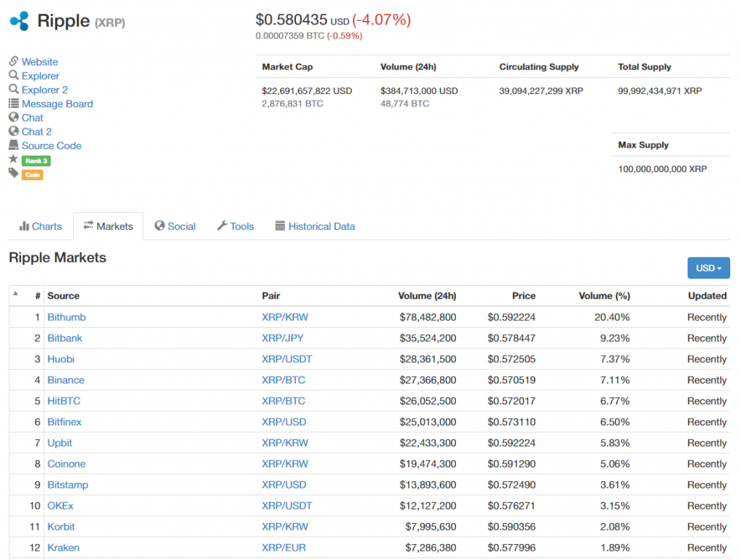Click the bar chart icon on Charts tab
This screenshot has width=741, height=560.
coord(24,226)
